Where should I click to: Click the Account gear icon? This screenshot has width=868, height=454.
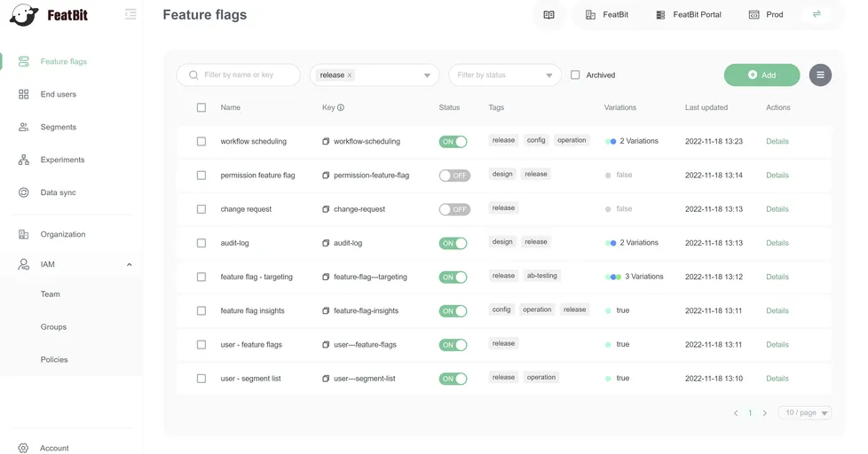point(23,448)
